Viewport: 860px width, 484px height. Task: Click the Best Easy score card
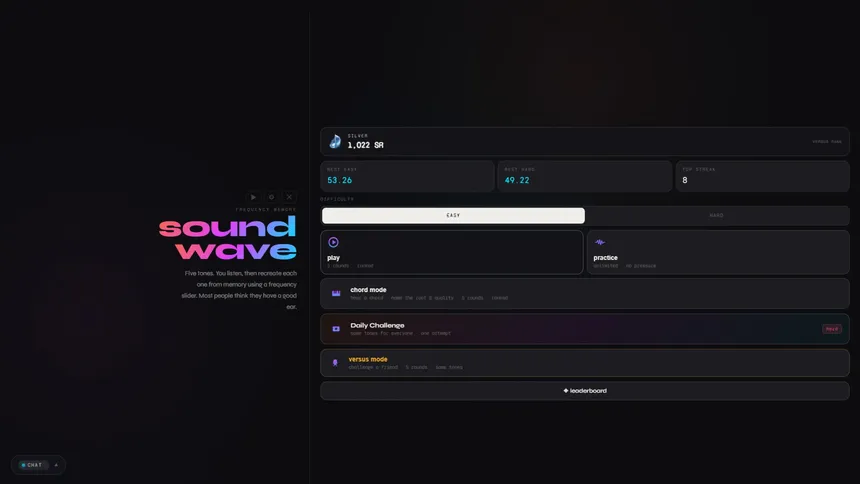(x=407, y=176)
